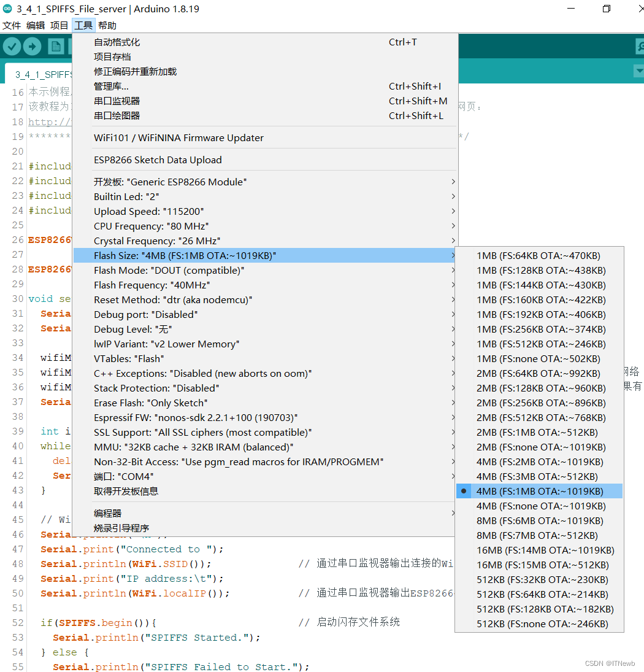Image resolution: width=644 pixels, height=672 pixels.
Task: Select 512KB (FS:none OTA:~246KB) flash size
Action: point(540,624)
